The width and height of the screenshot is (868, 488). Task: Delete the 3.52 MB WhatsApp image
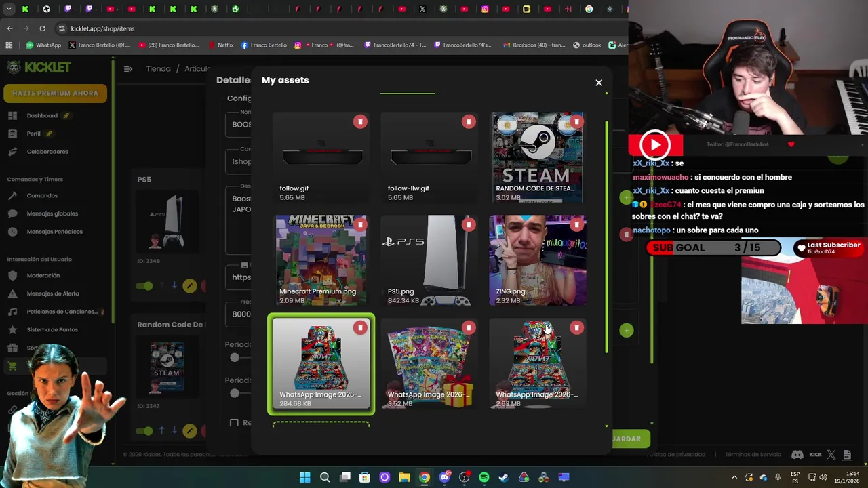point(468,327)
